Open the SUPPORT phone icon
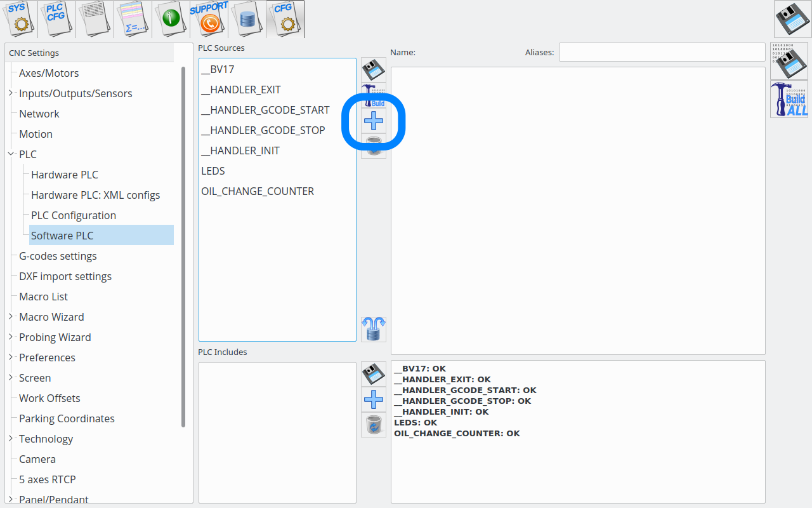The image size is (812, 508). (209, 19)
